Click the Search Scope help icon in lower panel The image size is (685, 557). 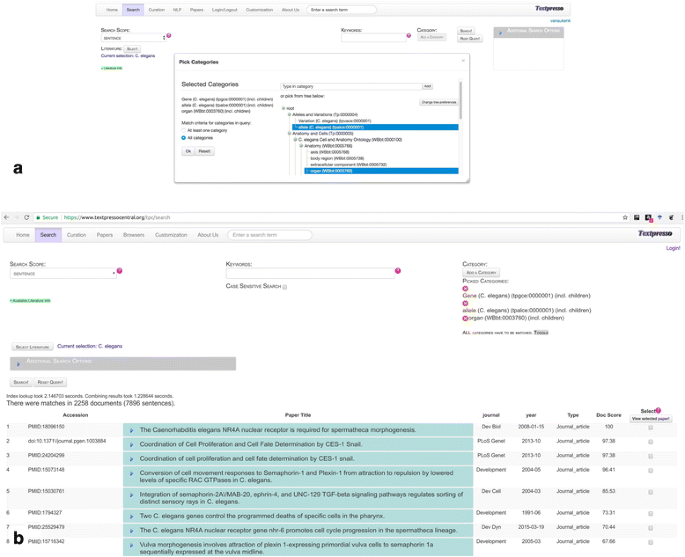click(x=120, y=271)
